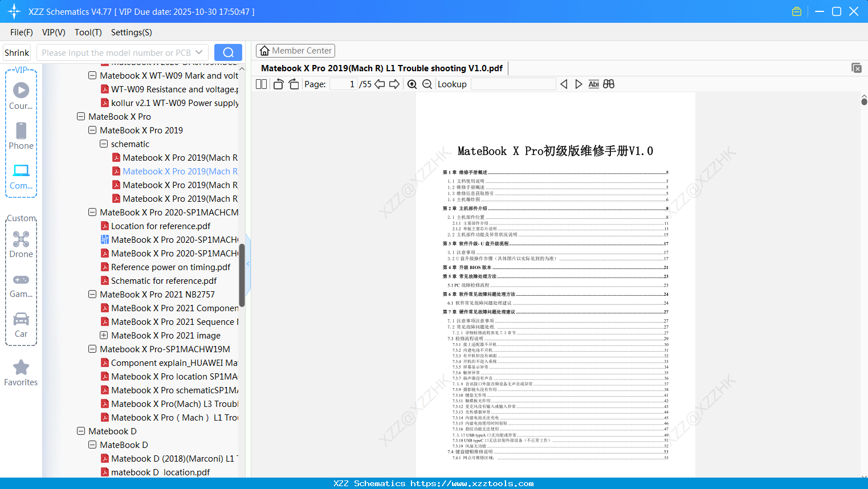Open WT-W09 Resistance and voltage file
The width and height of the screenshot is (868, 489).
point(174,89)
